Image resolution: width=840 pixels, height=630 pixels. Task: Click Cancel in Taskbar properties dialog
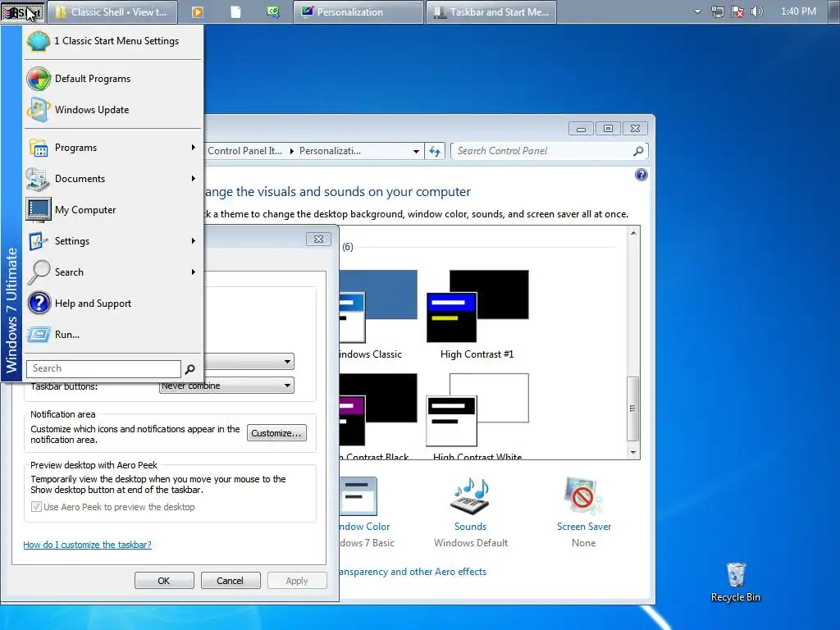pos(231,581)
